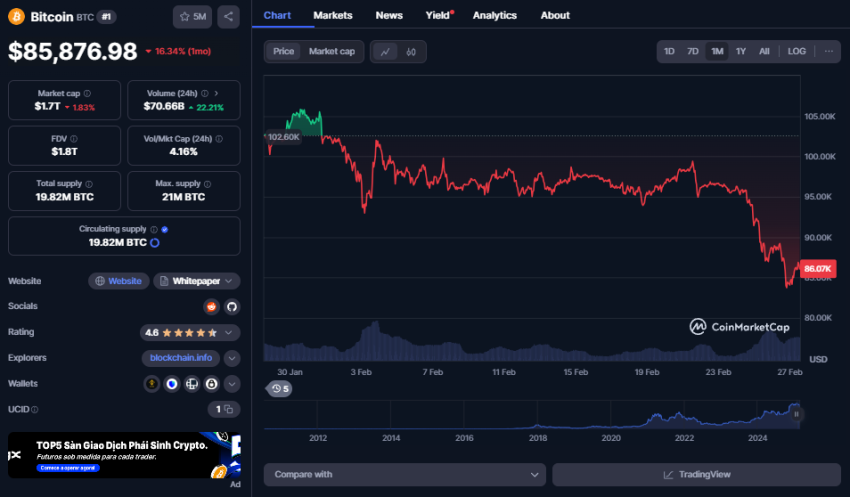850x497 pixels.
Task: Click the $85,876.98 price text
Action: click(x=73, y=51)
